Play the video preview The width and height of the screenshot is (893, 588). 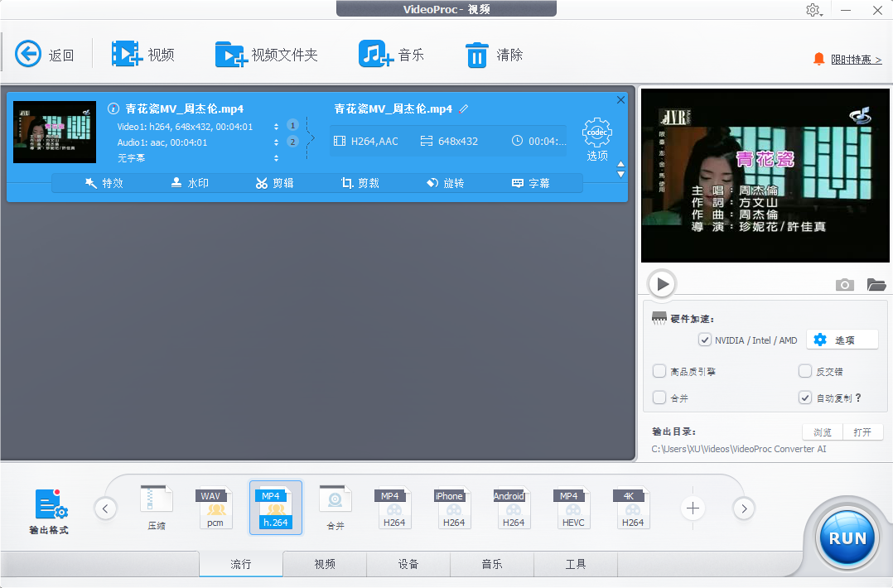tap(661, 283)
